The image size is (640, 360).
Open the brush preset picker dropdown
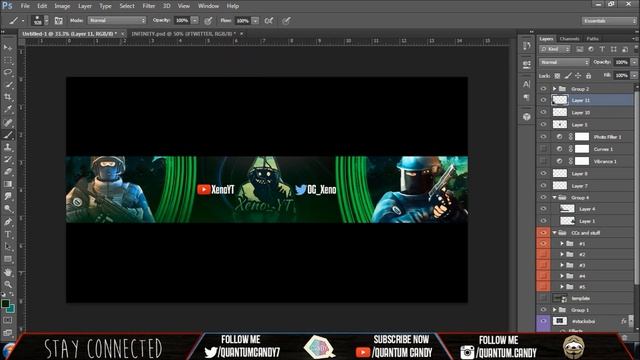click(47, 20)
